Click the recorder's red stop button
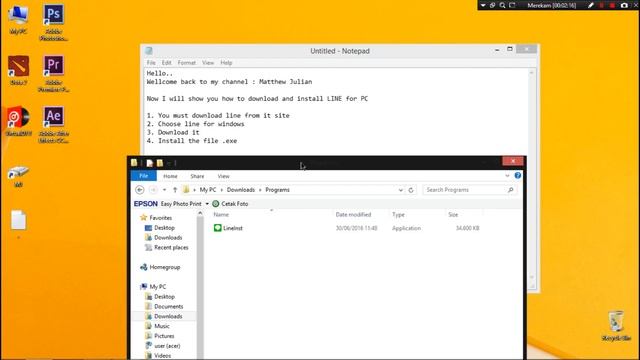Screen dimensions: 640x360 (612, 5)
